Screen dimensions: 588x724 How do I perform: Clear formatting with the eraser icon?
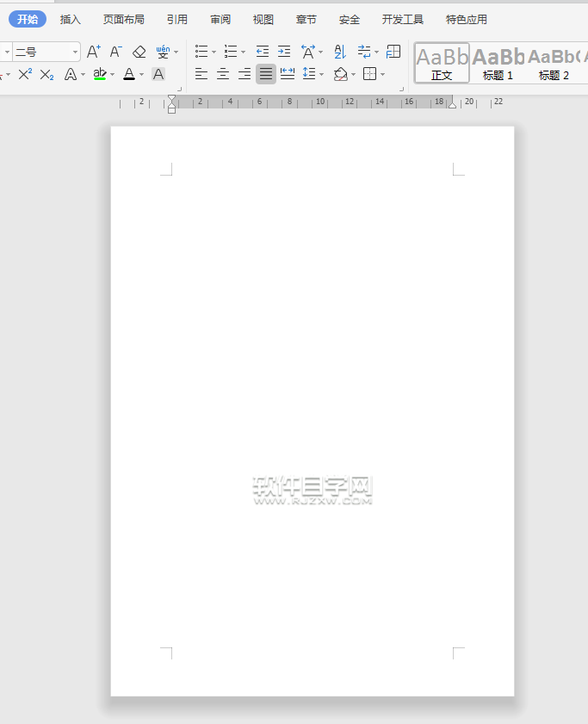click(x=139, y=52)
